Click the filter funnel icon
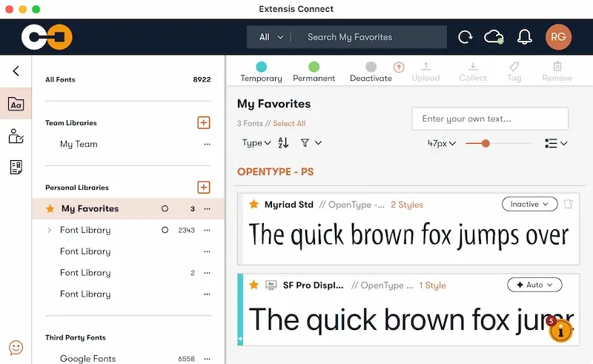This screenshot has height=364, width=593. tap(305, 142)
